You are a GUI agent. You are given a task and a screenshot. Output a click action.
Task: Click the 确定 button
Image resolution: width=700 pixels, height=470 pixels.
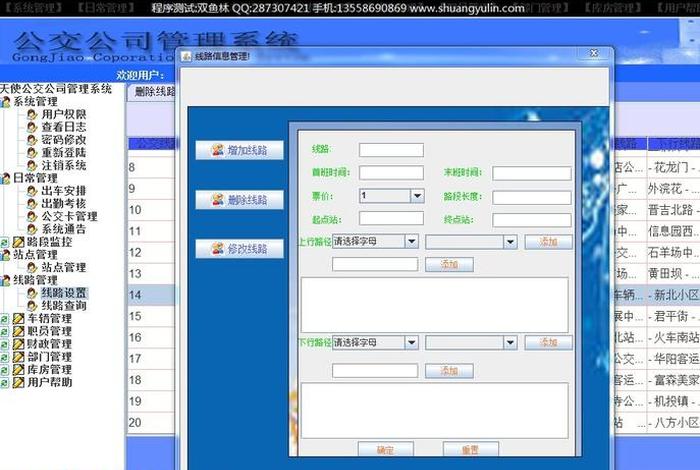click(386, 449)
